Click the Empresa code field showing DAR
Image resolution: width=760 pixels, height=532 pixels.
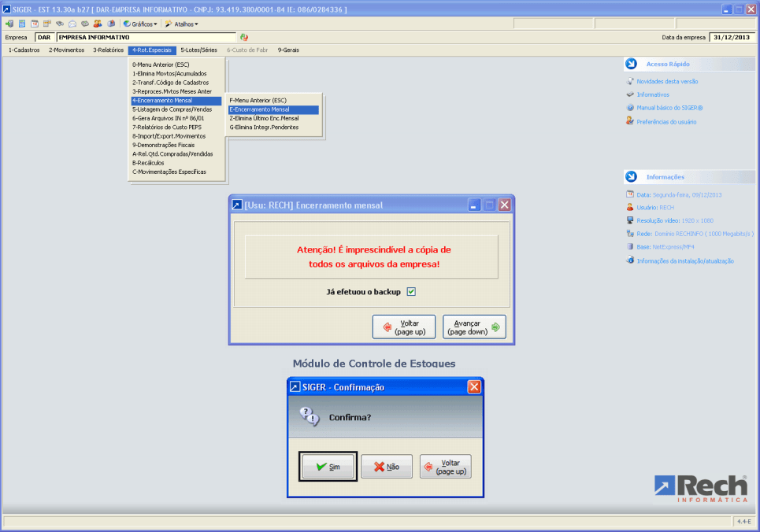(x=45, y=37)
